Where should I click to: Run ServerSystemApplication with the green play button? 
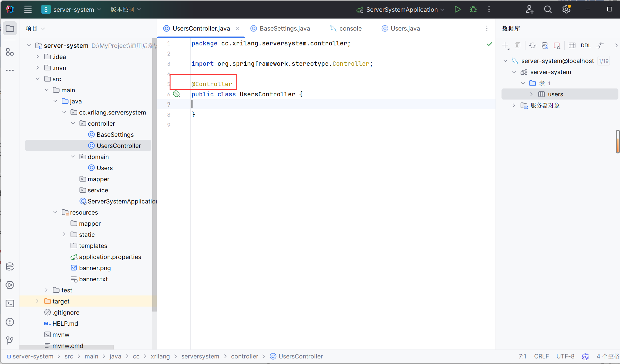[x=458, y=10]
